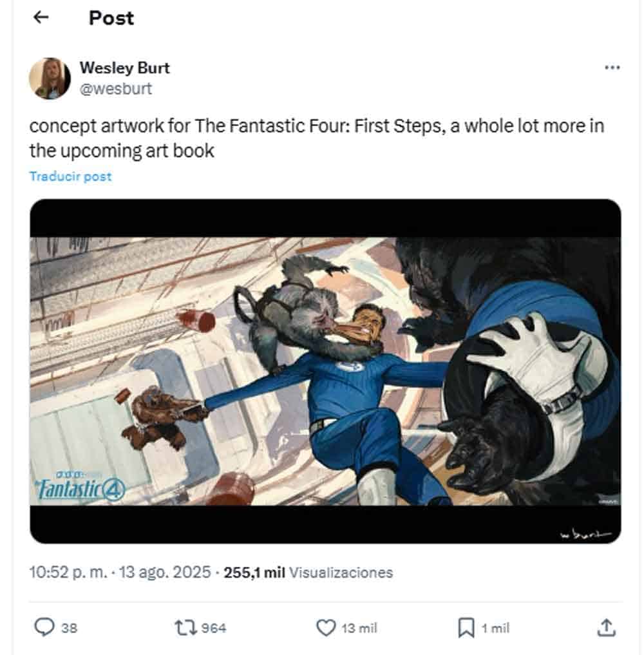Click the 'Post' header title
This screenshot has height=655, width=644.
[x=111, y=18]
